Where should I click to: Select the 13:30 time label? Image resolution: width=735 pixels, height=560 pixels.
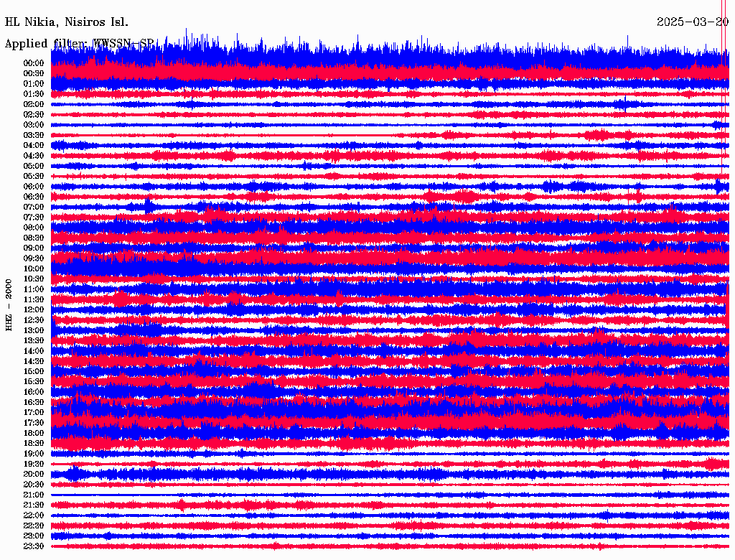point(34,340)
